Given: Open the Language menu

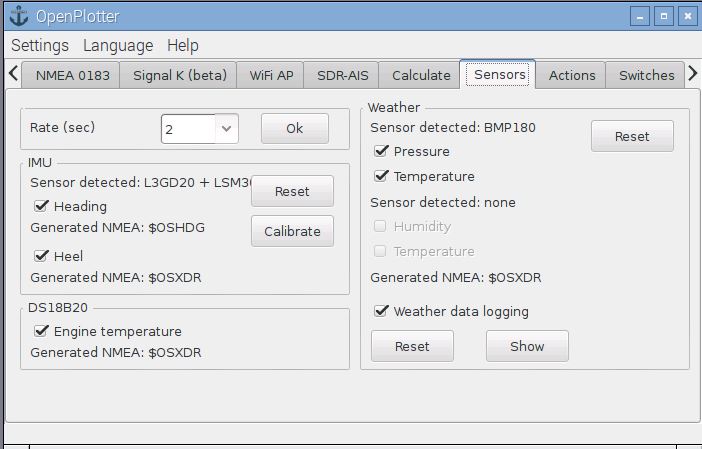Looking at the screenshot, I should coord(118,46).
